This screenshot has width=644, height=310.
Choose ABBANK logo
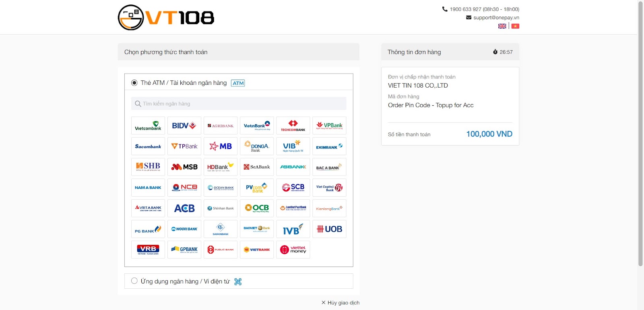[293, 167]
